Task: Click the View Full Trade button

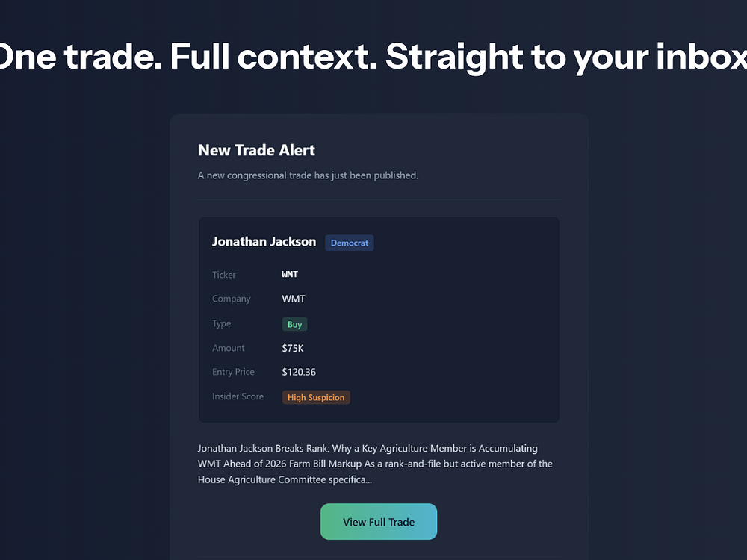Action: click(x=378, y=521)
